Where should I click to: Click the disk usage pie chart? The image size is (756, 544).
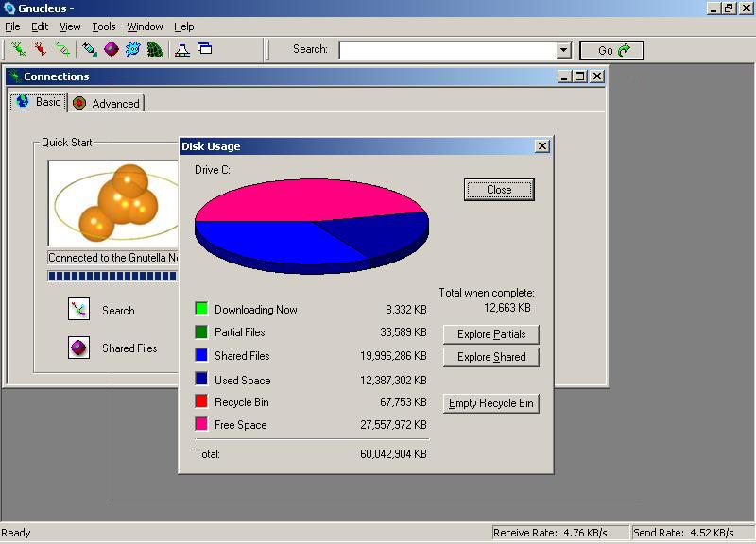click(x=312, y=227)
